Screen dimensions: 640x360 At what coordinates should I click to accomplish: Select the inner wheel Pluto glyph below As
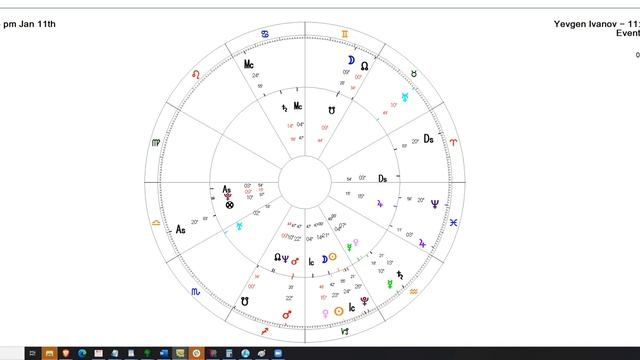tap(228, 197)
